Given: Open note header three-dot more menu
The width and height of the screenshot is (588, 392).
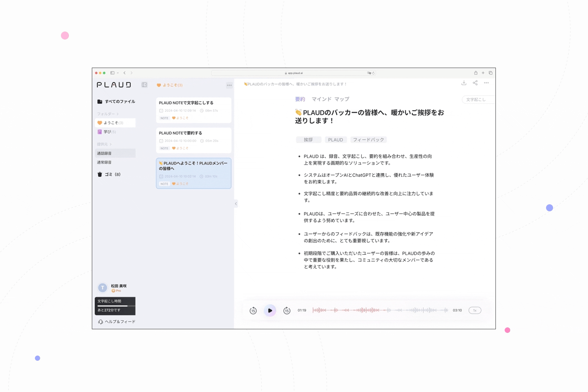Looking at the screenshot, I should point(486,83).
